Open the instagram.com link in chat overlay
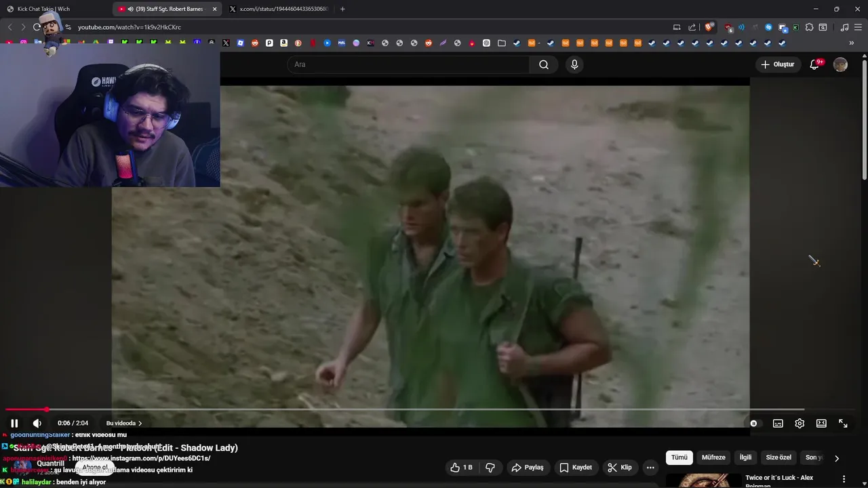 pos(140,458)
